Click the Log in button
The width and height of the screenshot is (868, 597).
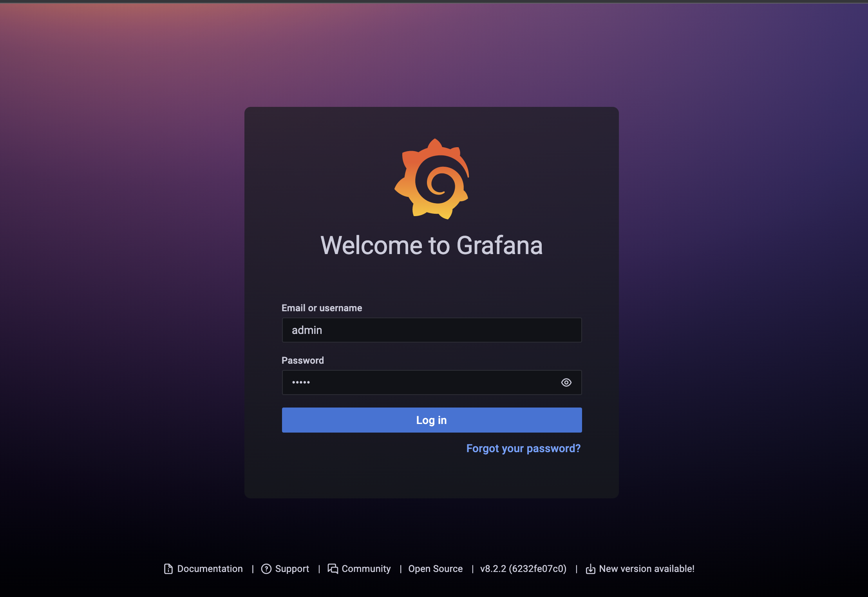click(432, 420)
